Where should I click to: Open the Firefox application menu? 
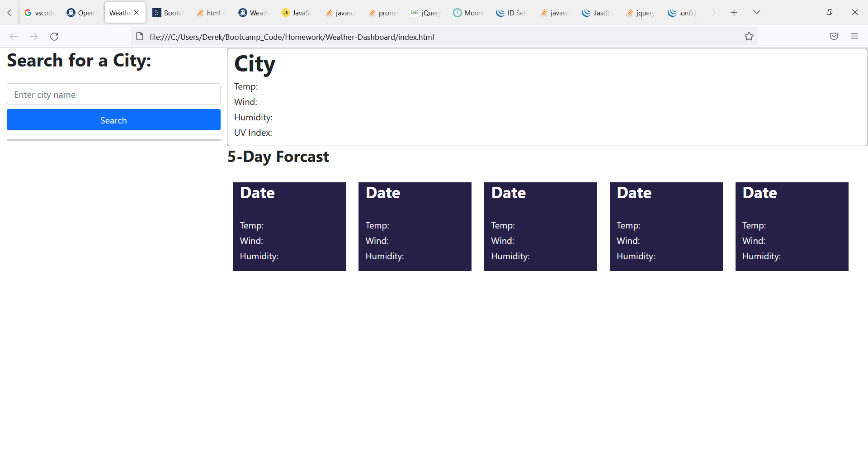tap(855, 36)
